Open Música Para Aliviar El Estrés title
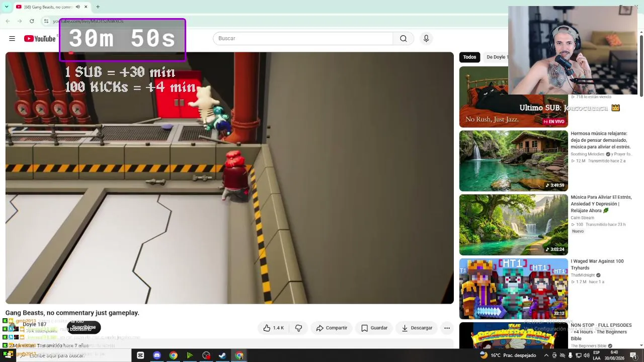The height and width of the screenshot is (362, 644). click(x=601, y=204)
